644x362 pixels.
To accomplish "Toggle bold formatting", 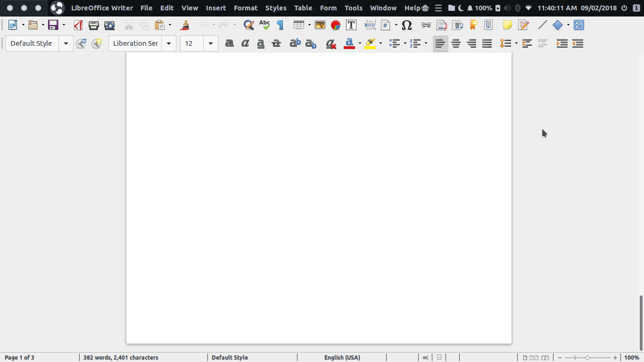I will pyautogui.click(x=230, y=43).
